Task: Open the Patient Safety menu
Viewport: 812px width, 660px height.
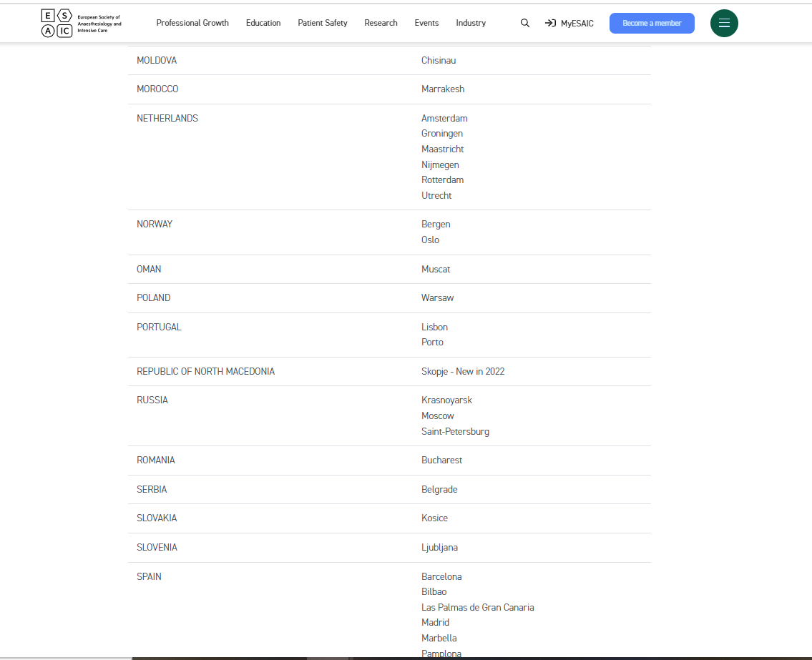Action: tap(322, 24)
